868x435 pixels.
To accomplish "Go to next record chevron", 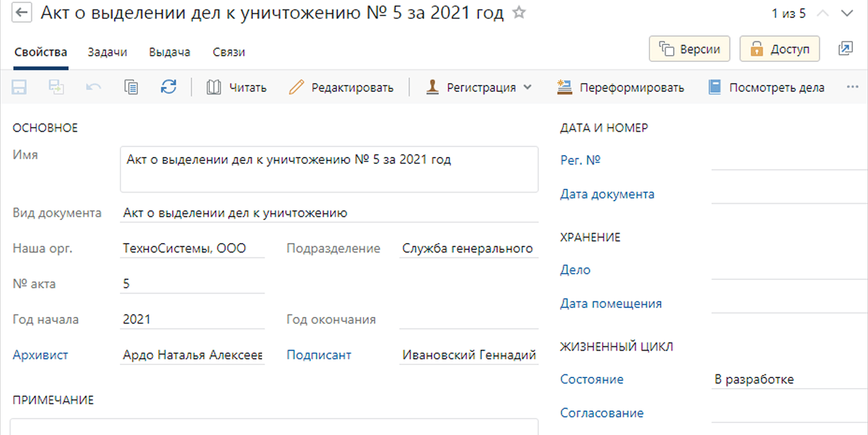I will (x=847, y=14).
